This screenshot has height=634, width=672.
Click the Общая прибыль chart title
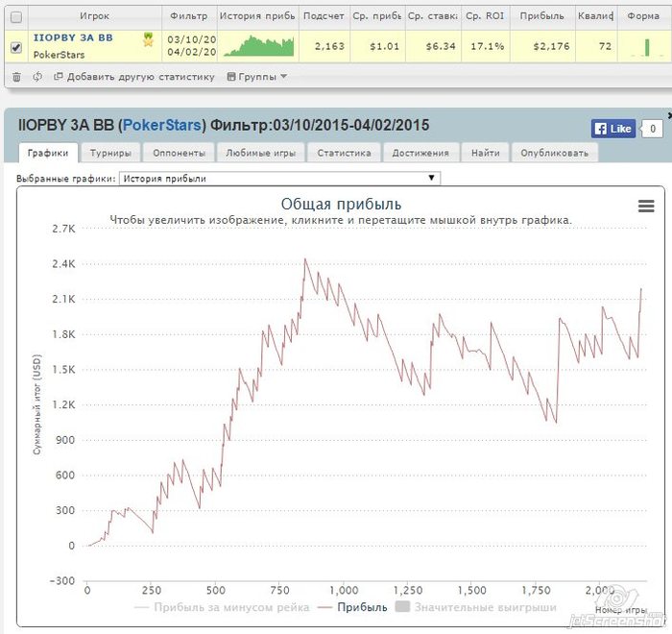tap(341, 205)
